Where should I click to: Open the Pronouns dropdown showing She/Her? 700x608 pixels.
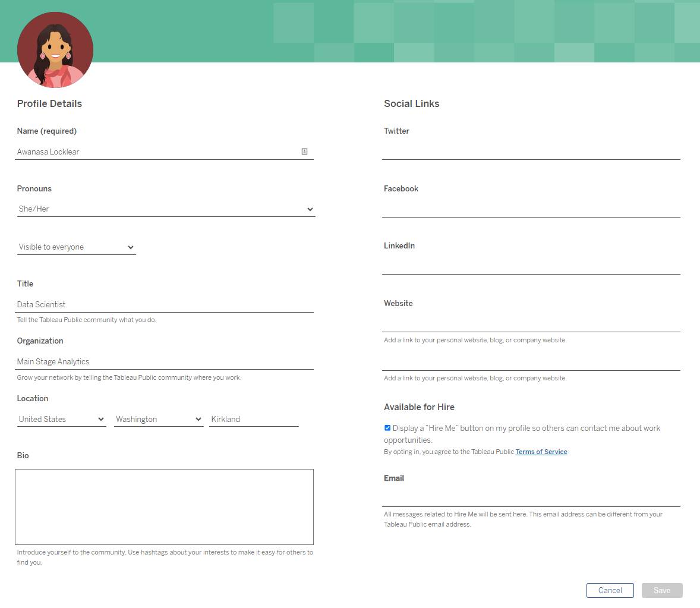pos(166,209)
